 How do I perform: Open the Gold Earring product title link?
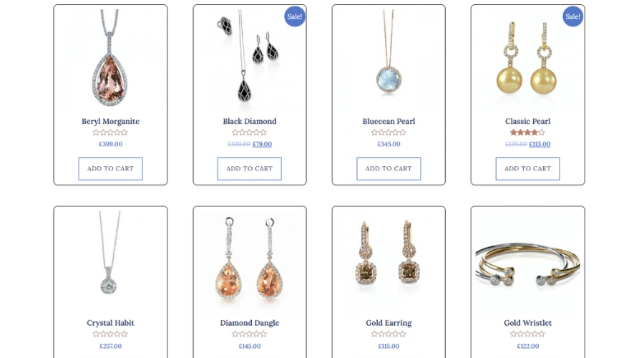coord(389,323)
